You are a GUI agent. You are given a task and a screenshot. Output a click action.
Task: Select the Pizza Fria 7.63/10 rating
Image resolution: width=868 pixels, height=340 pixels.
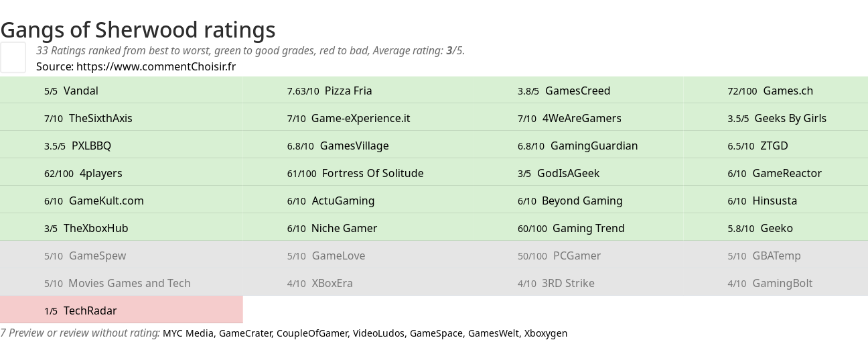(364, 91)
